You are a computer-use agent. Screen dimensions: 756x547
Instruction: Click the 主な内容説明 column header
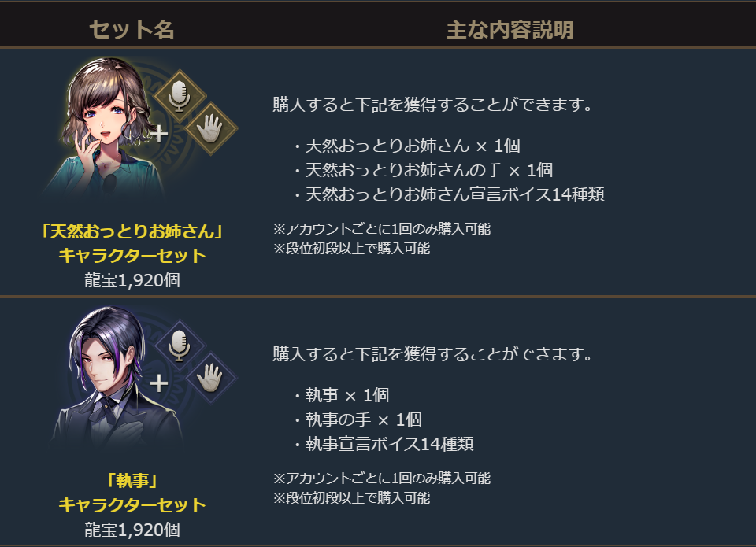510,30
